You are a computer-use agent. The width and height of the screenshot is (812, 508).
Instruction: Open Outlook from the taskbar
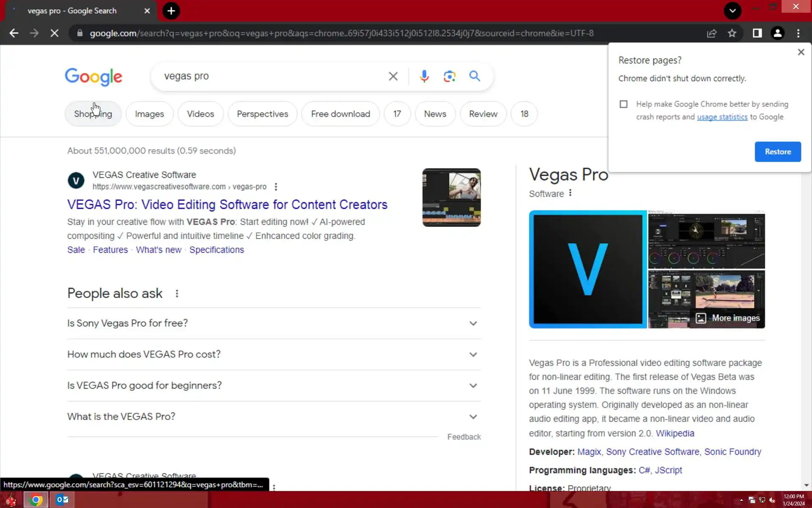tap(62, 500)
